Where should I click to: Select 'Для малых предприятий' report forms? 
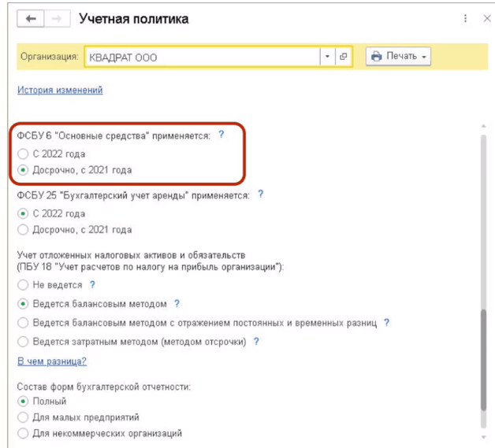coord(23,417)
